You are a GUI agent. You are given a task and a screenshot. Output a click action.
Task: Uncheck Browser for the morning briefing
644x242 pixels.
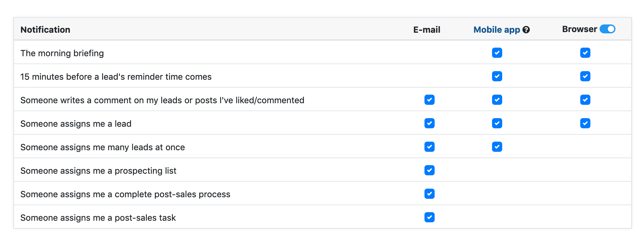click(x=585, y=53)
